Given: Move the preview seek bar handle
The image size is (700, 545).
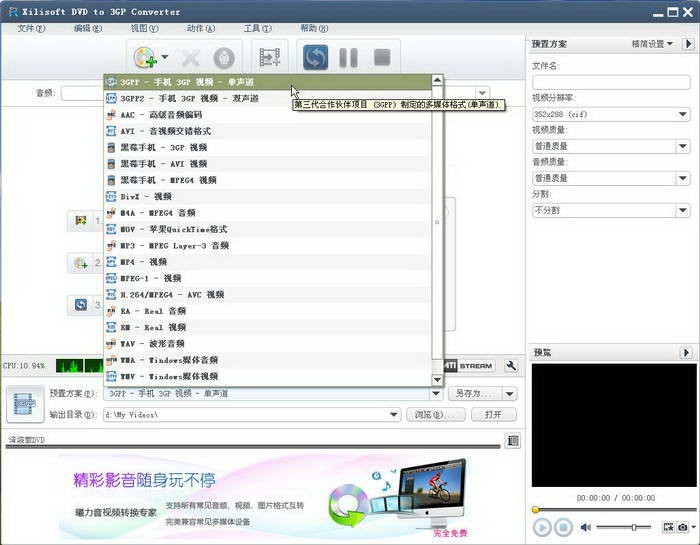Looking at the screenshot, I should (x=536, y=509).
